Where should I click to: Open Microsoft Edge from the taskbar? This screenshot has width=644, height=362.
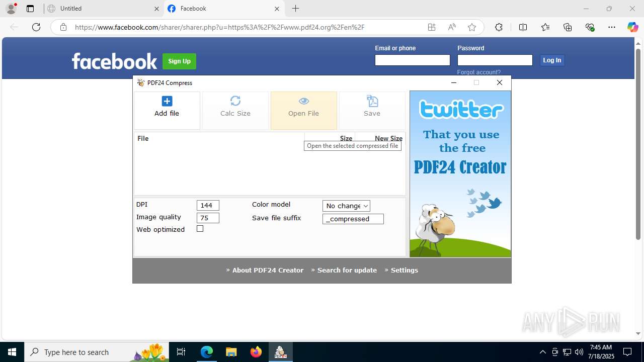point(207,352)
